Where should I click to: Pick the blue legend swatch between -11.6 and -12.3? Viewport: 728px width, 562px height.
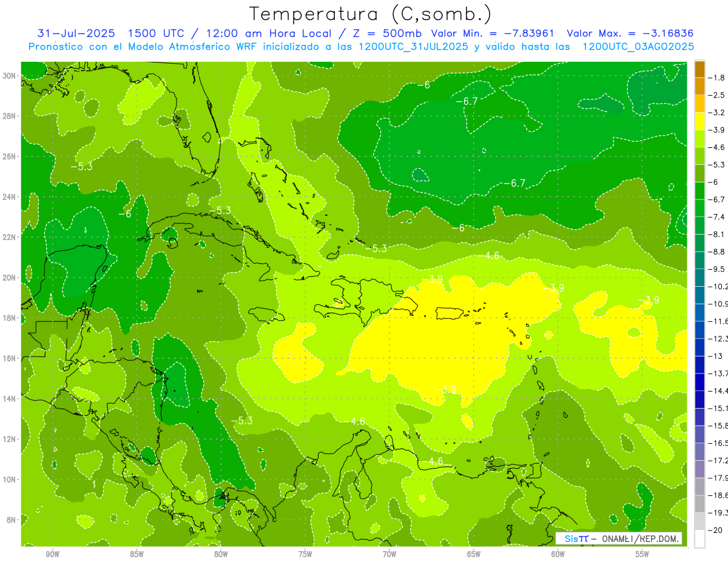pos(699,330)
